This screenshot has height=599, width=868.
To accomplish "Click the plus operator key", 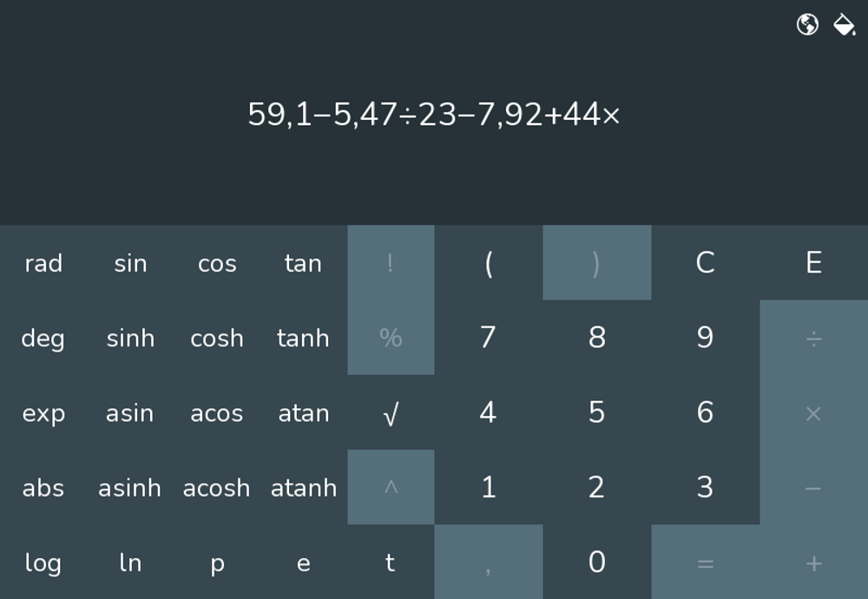I will coord(814,562).
